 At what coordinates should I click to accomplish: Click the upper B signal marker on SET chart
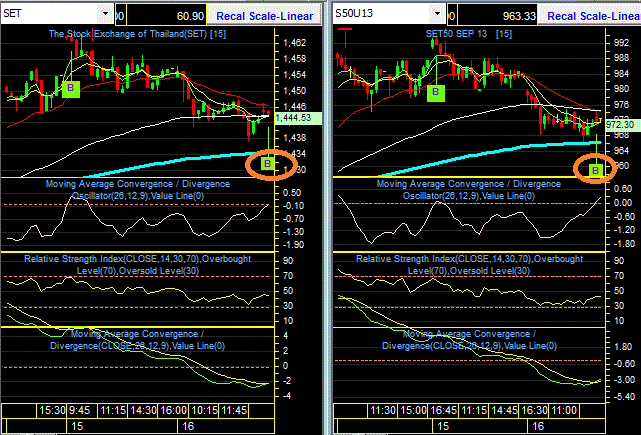pyautogui.click(x=71, y=89)
